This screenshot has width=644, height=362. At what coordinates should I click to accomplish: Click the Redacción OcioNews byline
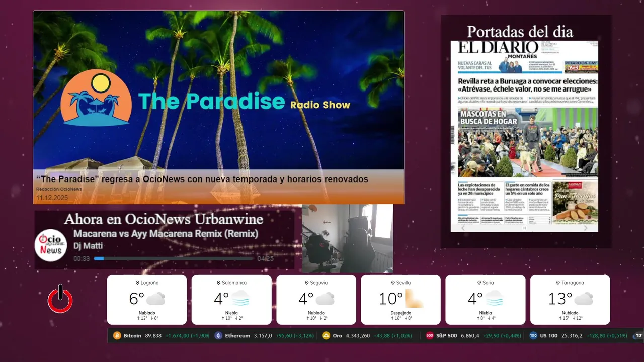coord(59,189)
